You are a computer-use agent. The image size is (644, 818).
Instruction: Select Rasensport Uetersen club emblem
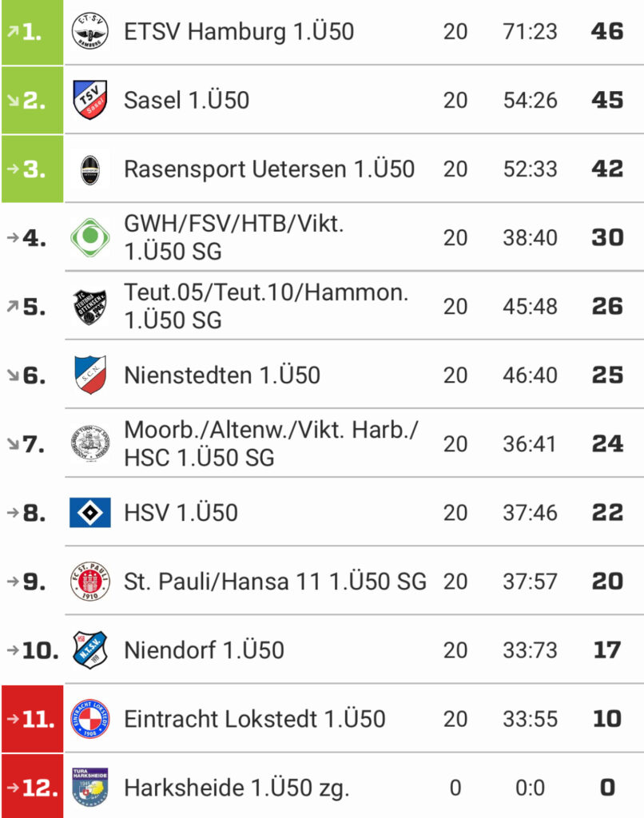(x=89, y=169)
